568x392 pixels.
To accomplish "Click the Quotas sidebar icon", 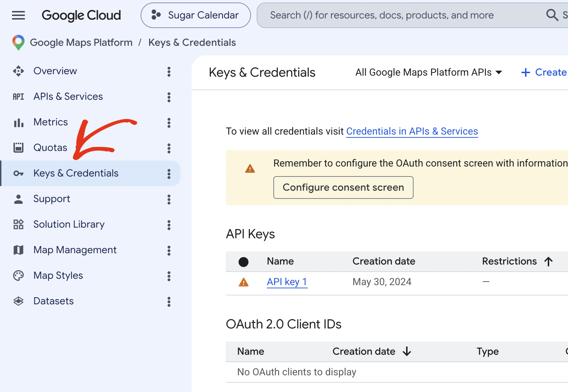I will pos(18,148).
